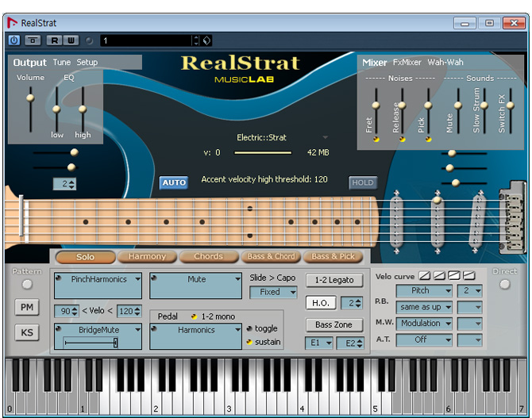Click the W write automation button
Image resolution: width=532 pixels, height=418 pixels.
pyautogui.click(x=71, y=40)
